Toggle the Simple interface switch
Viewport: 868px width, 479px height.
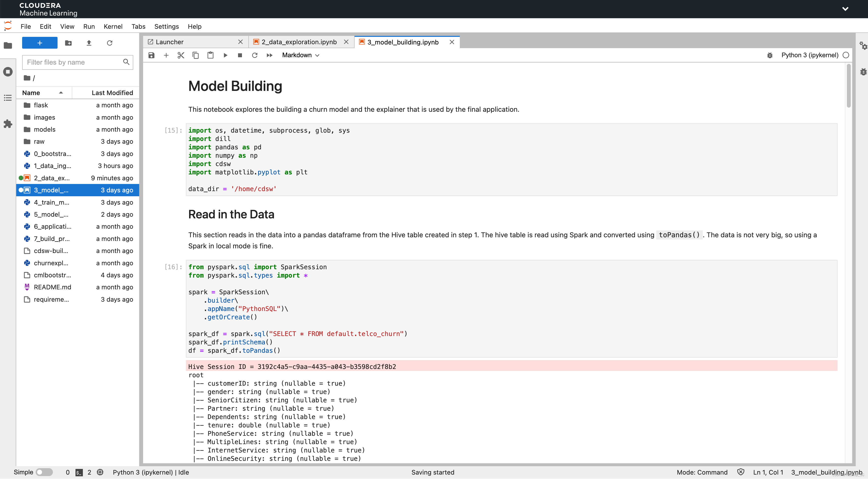pyautogui.click(x=45, y=472)
